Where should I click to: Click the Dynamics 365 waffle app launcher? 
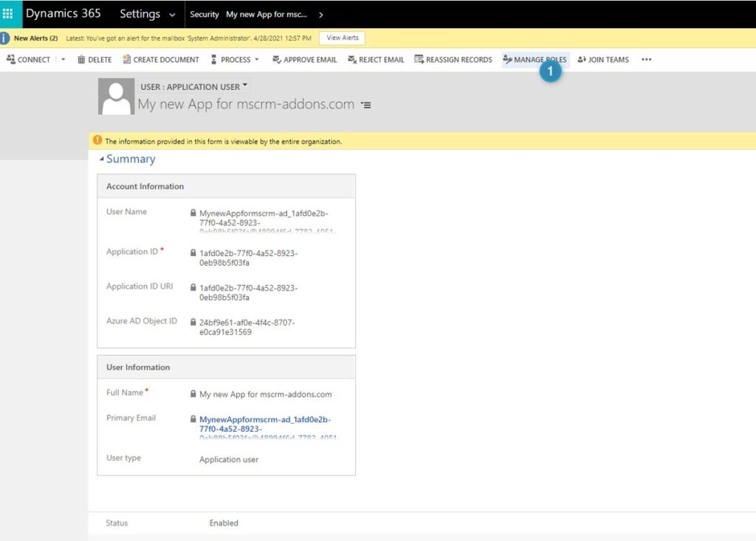pyautogui.click(x=10, y=13)
